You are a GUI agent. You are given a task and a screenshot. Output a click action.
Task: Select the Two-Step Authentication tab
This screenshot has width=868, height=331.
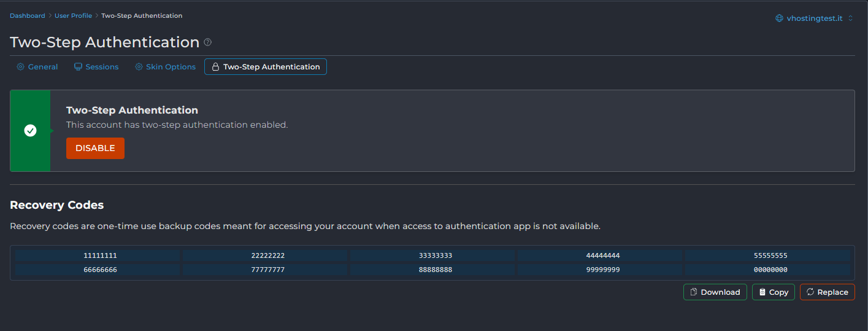[x=266, y=67]
